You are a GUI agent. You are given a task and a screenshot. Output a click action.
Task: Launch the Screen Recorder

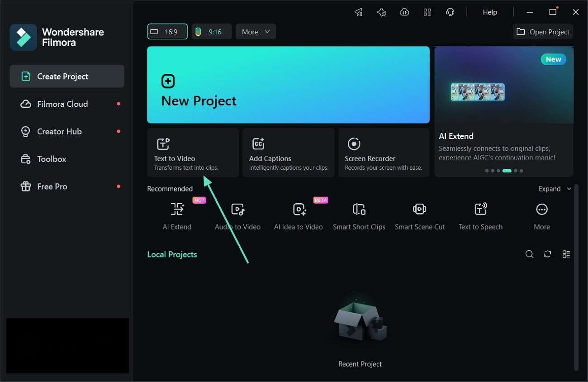click(384, 153)
